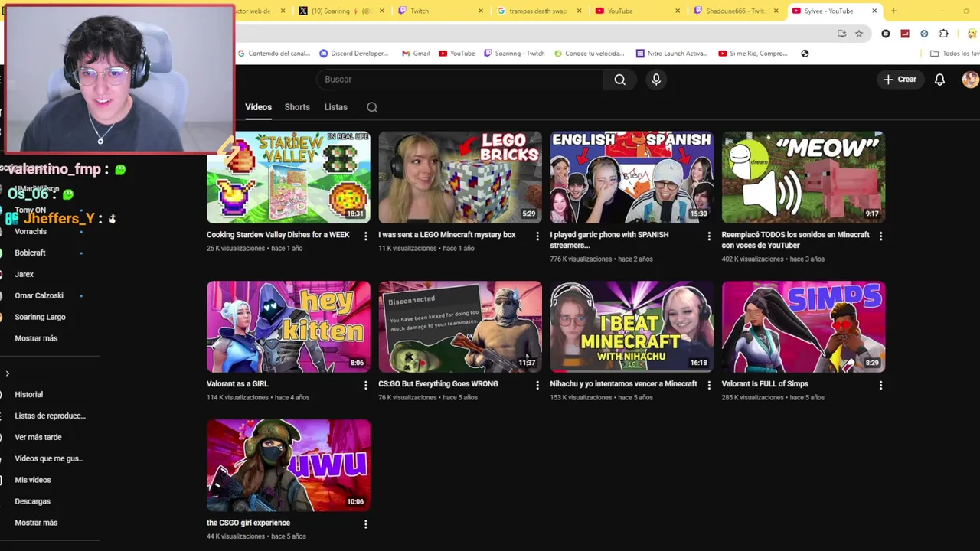Expand the sidebar section chevron above Historial
Viewport: 980px width, 551px height.
pos(8,374)
